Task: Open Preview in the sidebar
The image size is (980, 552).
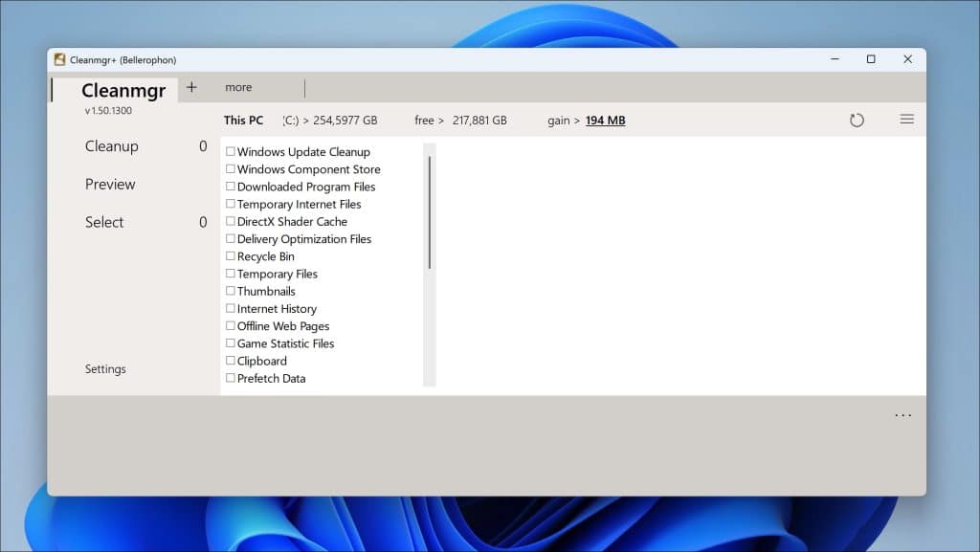Action: coord(110,185)
